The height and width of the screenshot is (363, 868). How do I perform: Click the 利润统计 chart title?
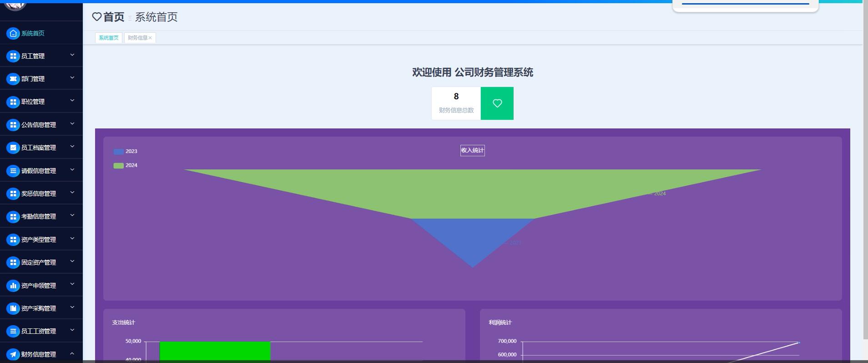click(500, 322)
